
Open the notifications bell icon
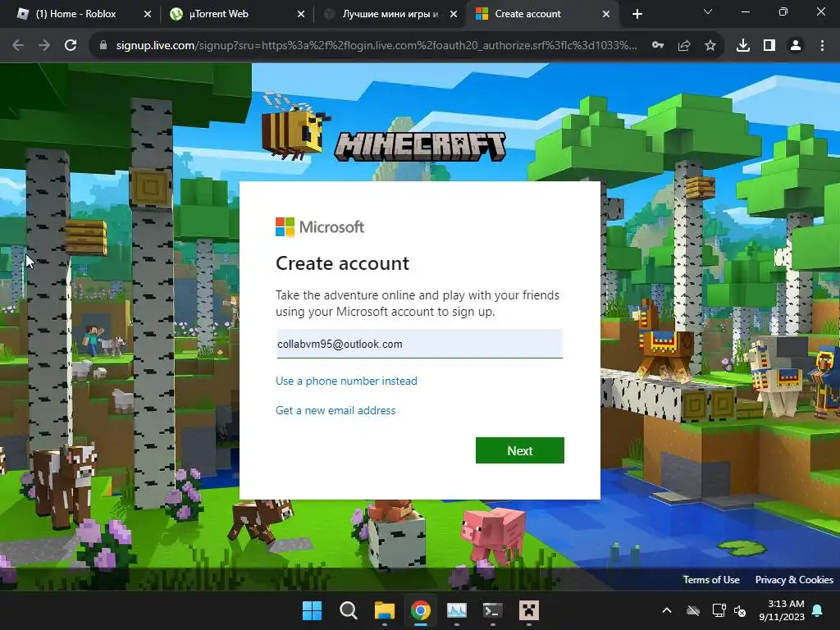point(818,610)
